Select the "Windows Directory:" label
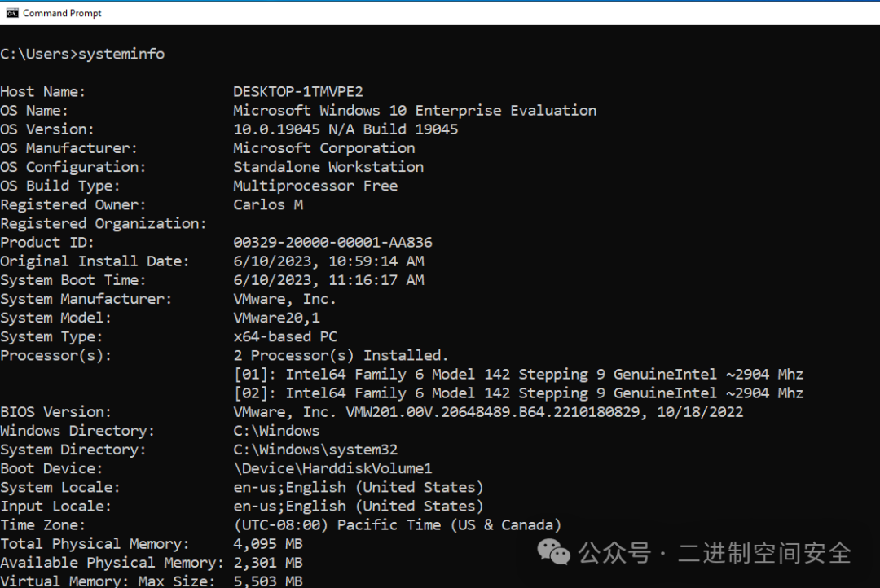 point(77,431)
